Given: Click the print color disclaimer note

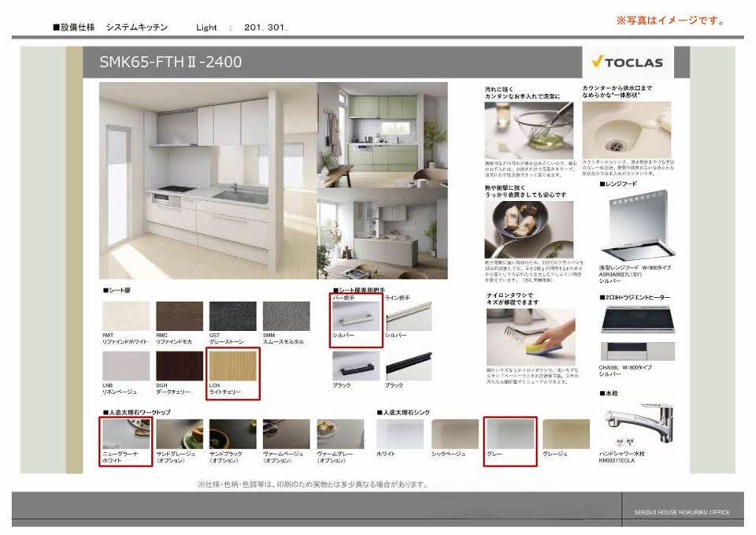Looking at the screenshot, I should pos(313,484).
